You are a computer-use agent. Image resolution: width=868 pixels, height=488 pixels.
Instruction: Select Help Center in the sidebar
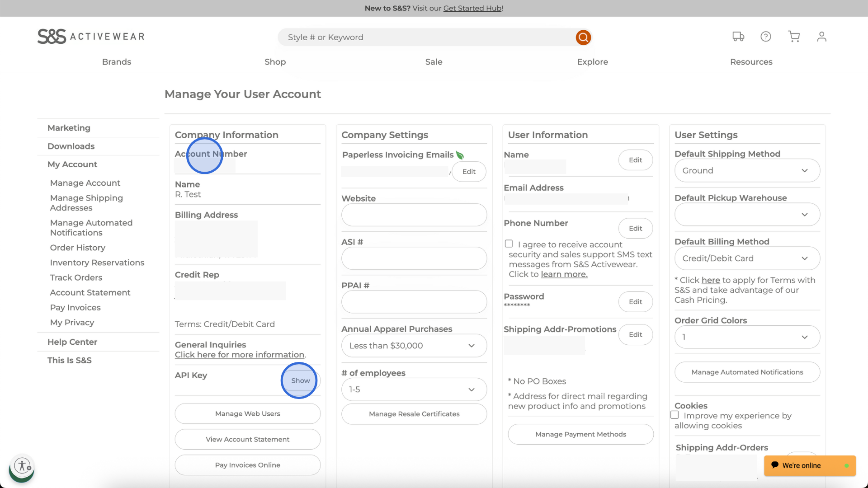point(72,342)
